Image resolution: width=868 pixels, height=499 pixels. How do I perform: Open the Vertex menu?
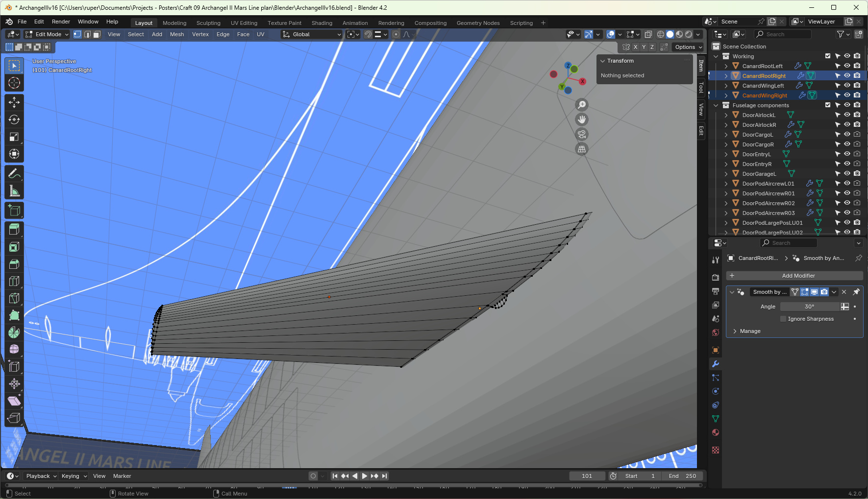(x=200, y=34)
